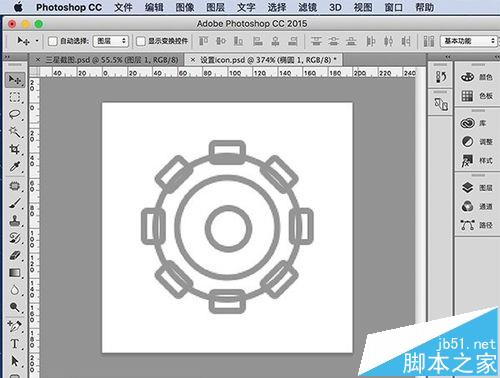The image size is (500, 378).
Task: Click Align horizontal centers icon
Action: pyautogui.click(x=275, y=41)
